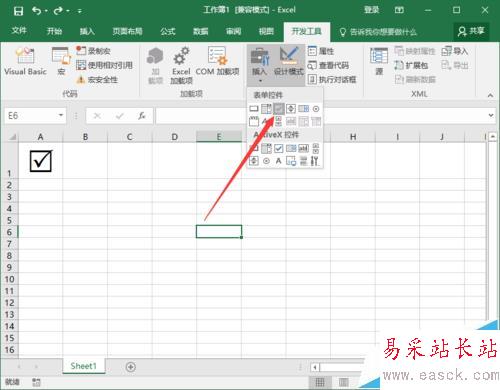
Task: Open the 插入 controls dropdown
Action: click(260, 65)
